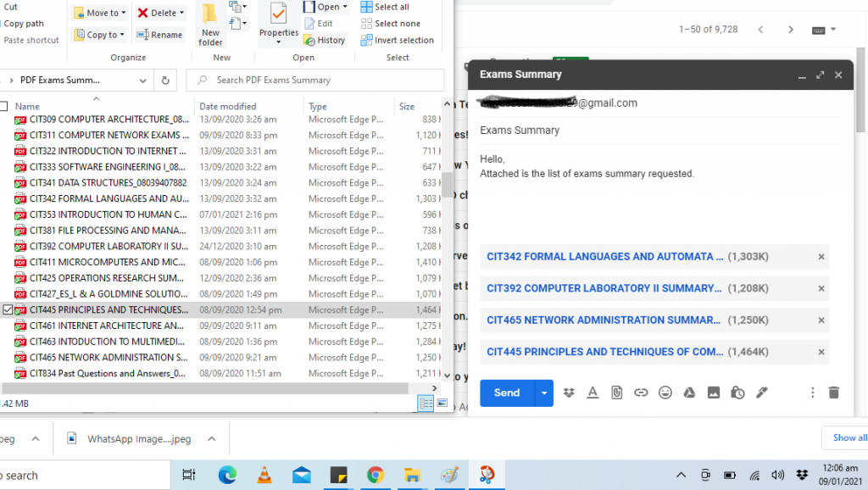The image size is (868, 490).
Task: Toggle confidential mode lock-clock icon
Action: [x=737, y=393]
